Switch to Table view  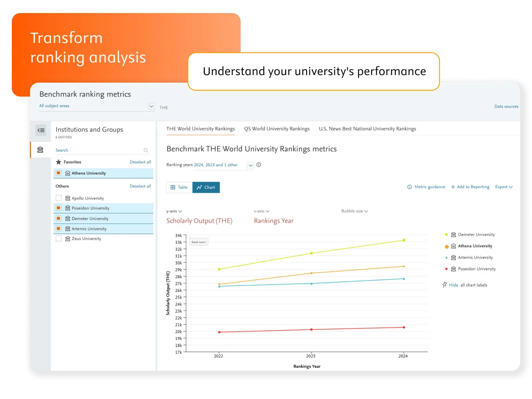[179, 187]
